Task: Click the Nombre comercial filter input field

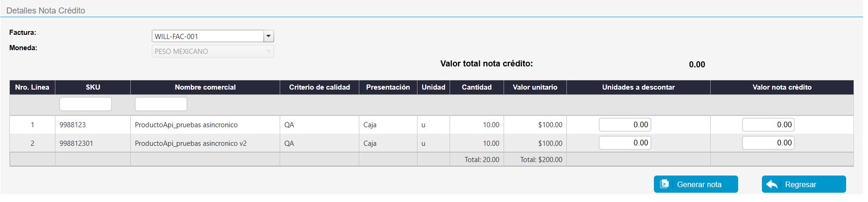Action: click(161, 104)
